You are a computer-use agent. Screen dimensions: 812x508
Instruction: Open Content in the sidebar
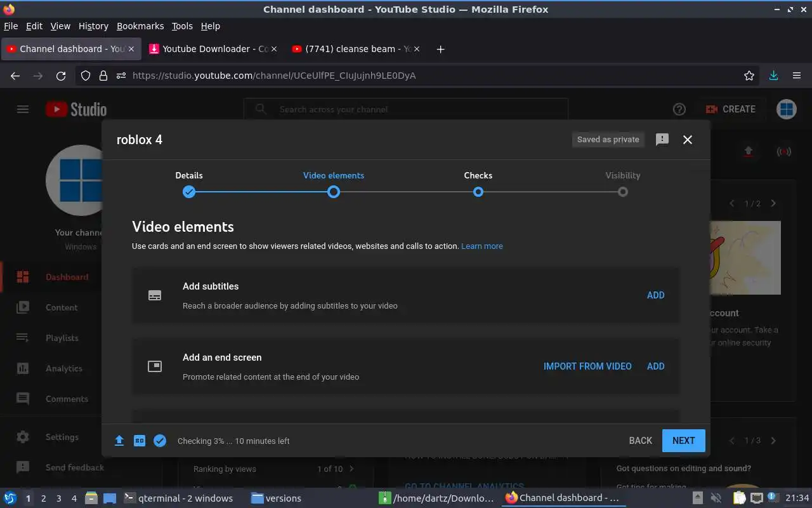click(x=51, y=307)
